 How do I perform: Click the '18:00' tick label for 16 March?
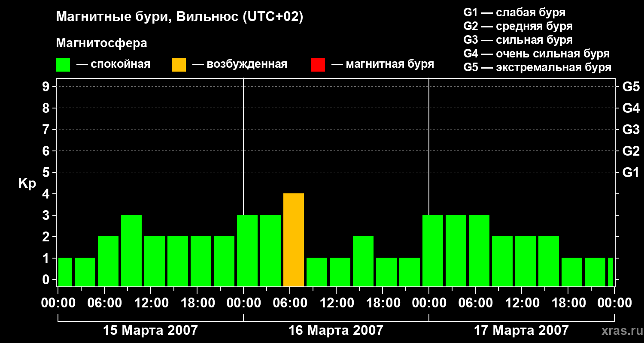383,303
